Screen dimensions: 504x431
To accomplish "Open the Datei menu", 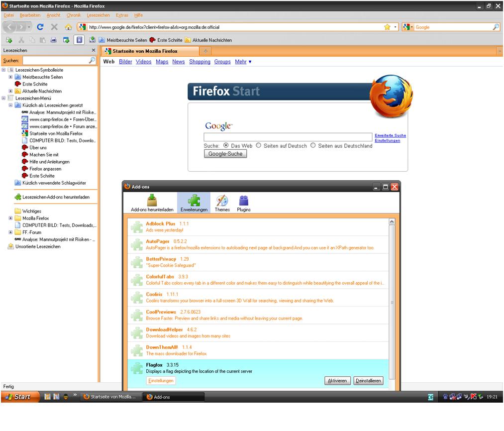I will coord(8,15).
